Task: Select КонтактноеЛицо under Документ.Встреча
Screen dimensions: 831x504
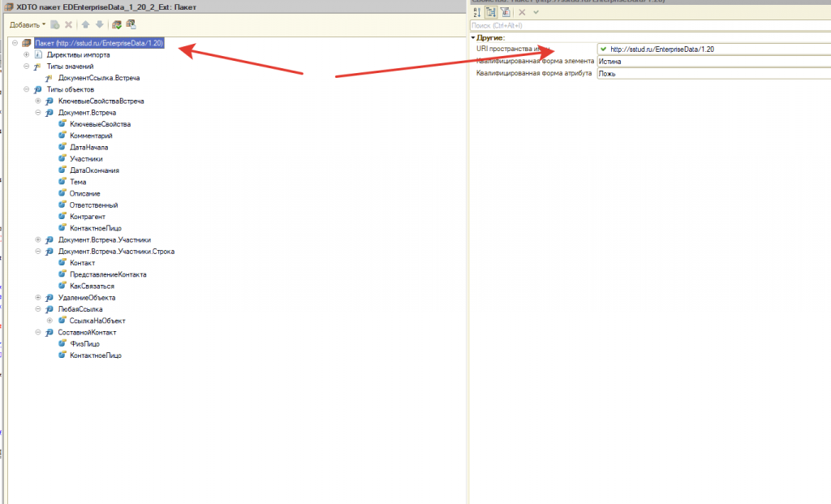Action: click(x=96, y=228)
